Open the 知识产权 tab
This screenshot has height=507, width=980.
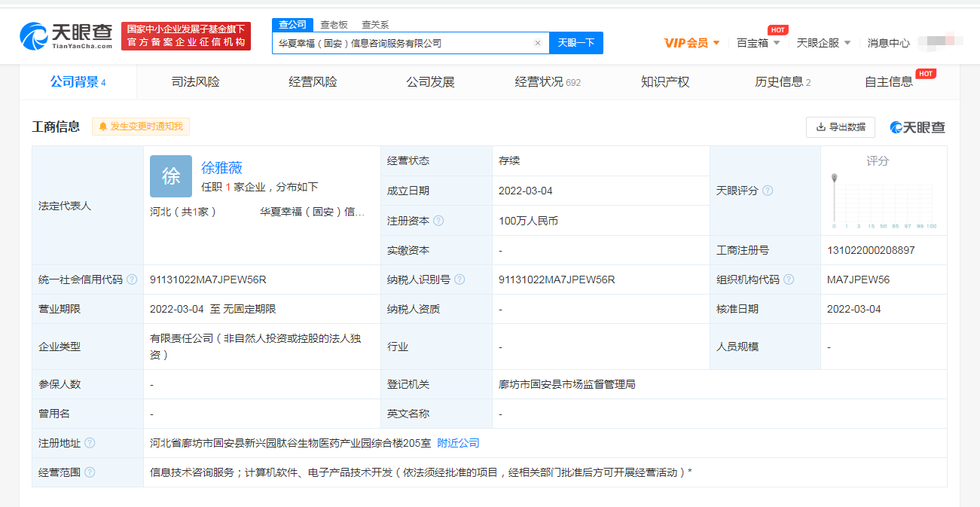pos(664,82)
